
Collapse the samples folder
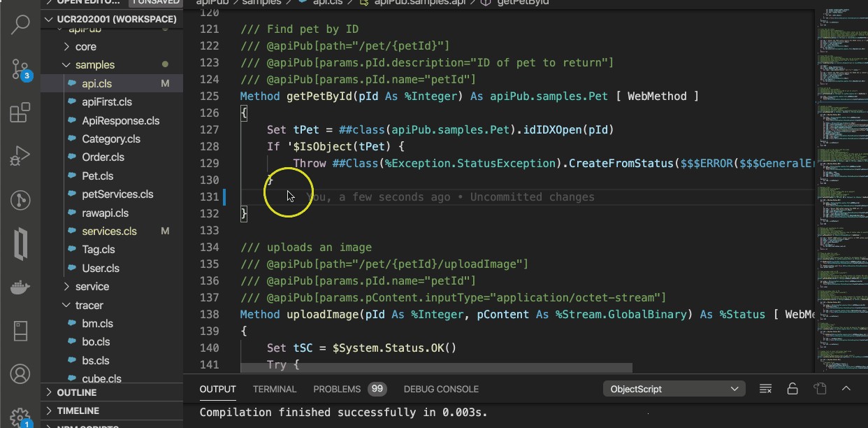(94, 65)
